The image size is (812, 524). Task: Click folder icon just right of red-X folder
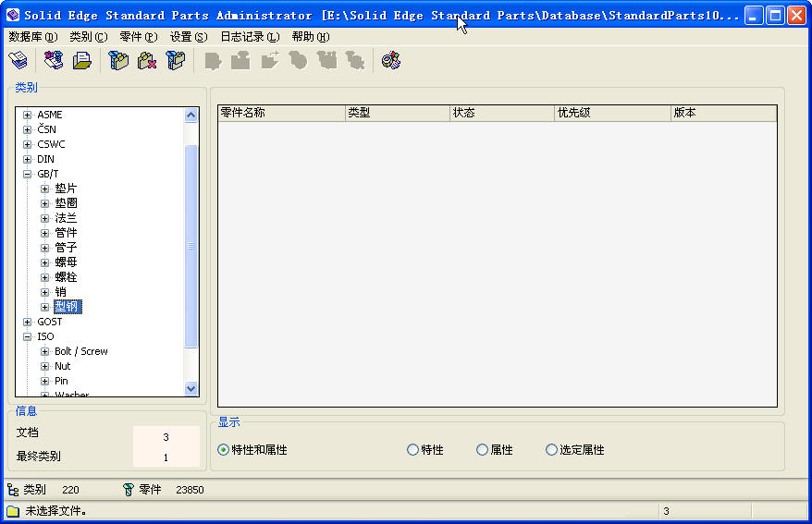(x=176, y=60)
